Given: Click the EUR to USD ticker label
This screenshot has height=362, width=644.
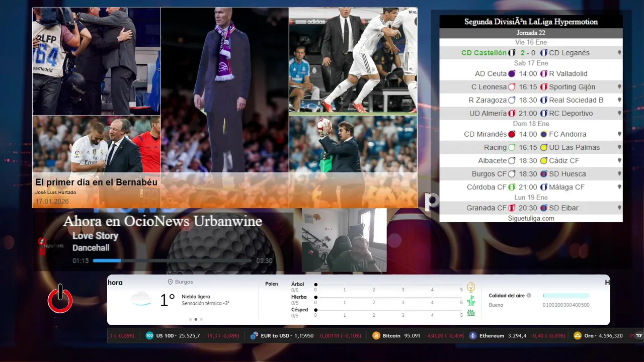Looking at the screenshot, I should [275, 336].
